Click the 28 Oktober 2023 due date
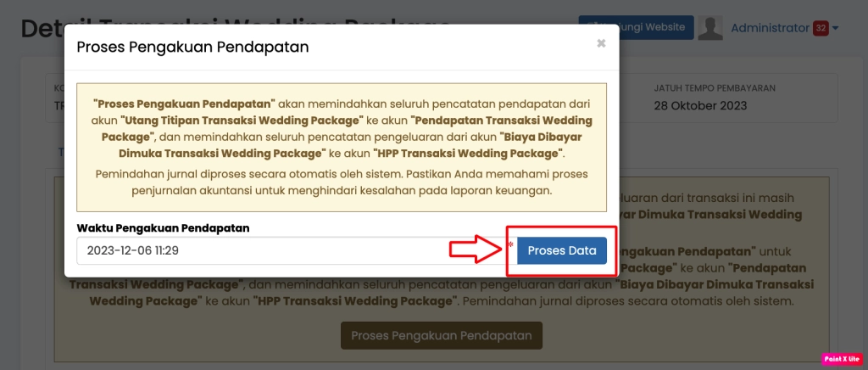The width and height of the screenshot is (868, 370). (x=702, y=105)
